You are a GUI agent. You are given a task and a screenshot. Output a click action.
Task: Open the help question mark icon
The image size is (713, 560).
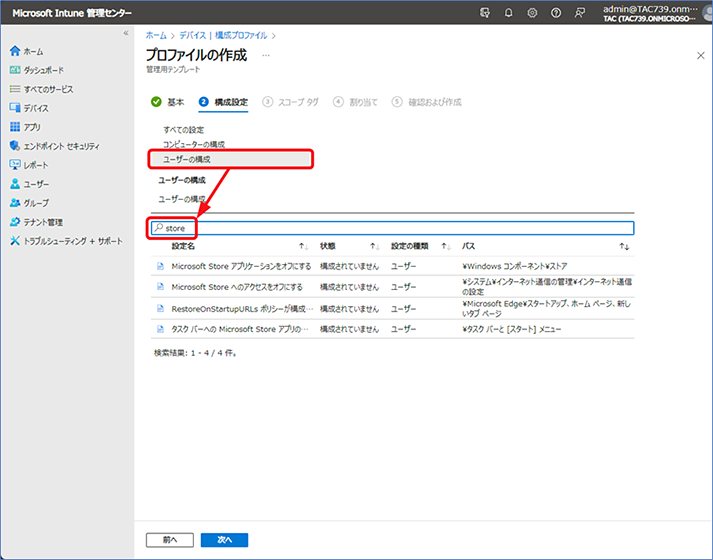(556, 13)
